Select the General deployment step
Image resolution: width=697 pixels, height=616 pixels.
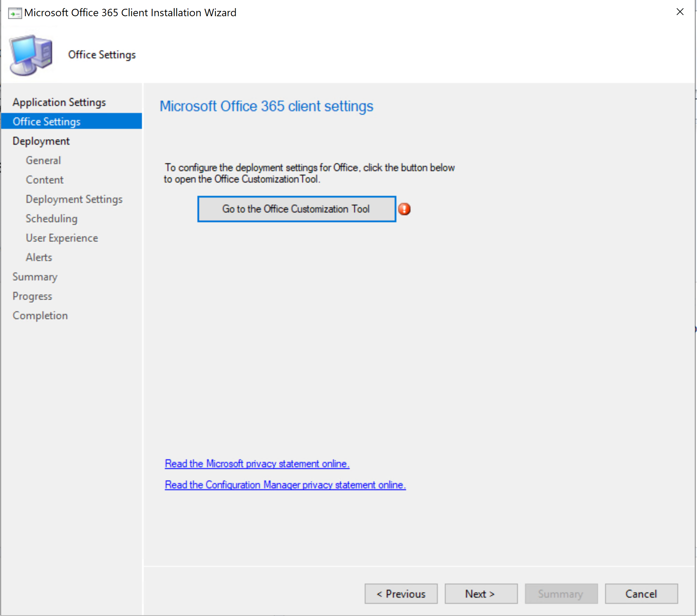pos(43,160)
